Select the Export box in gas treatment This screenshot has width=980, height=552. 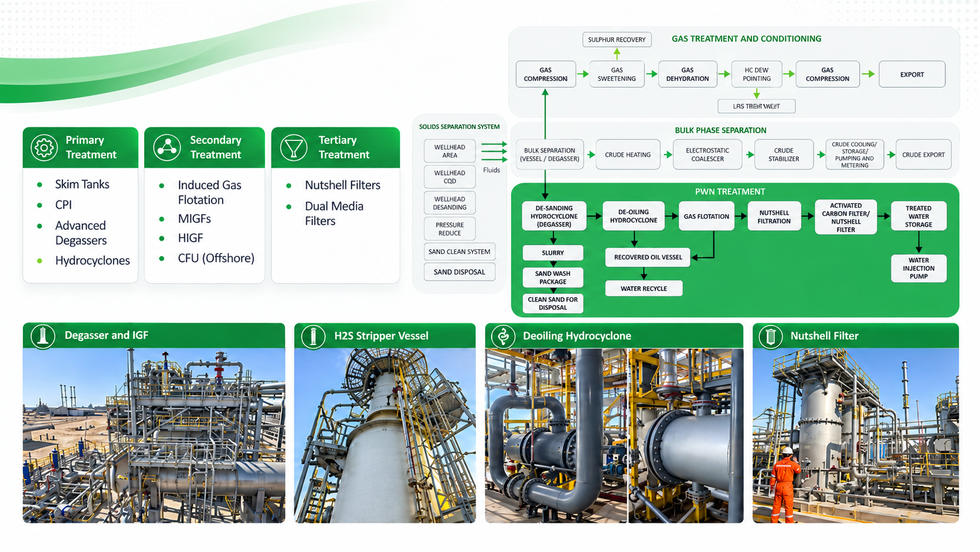click(912, 74)
